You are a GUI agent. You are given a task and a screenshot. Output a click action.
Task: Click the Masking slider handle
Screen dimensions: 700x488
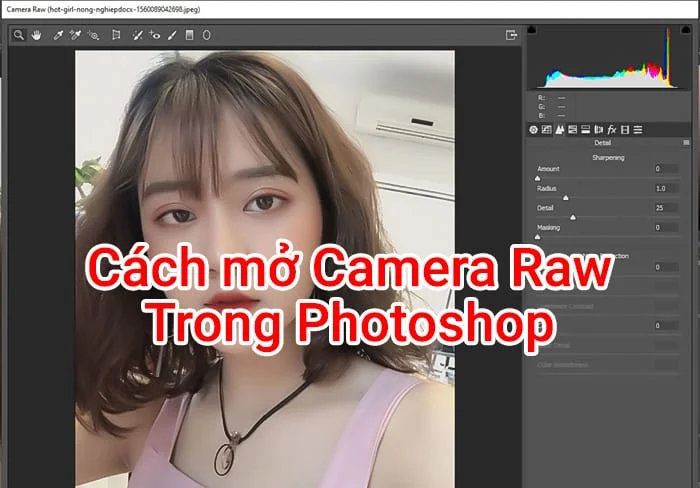pyautogui.click(x=538, y=237)
